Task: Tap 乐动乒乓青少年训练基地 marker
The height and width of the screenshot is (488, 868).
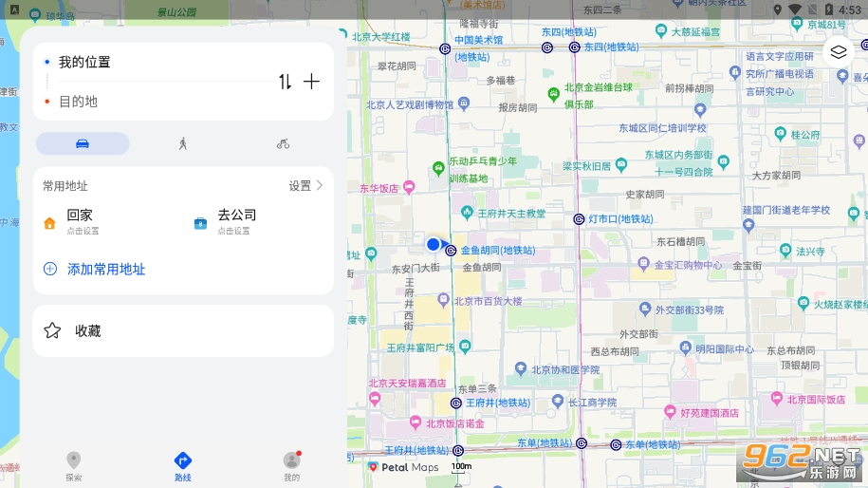Action: (438, 168)
